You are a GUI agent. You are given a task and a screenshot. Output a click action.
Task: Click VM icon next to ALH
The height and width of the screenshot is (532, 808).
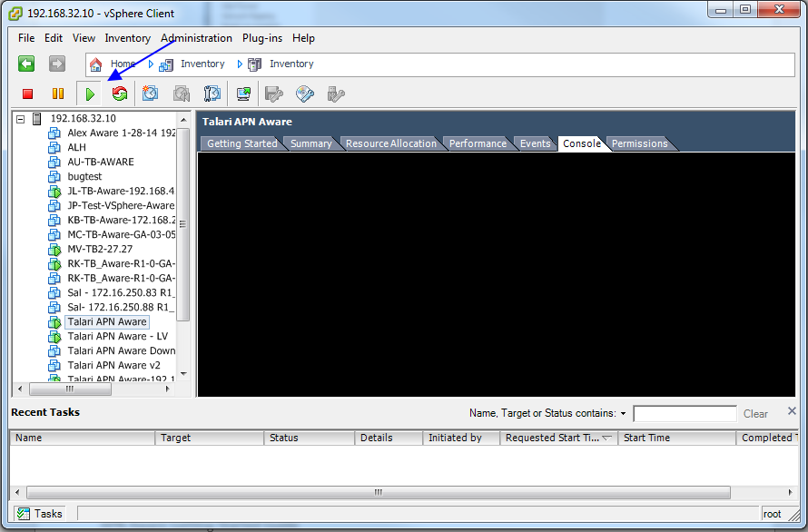[x=54, y=147]
